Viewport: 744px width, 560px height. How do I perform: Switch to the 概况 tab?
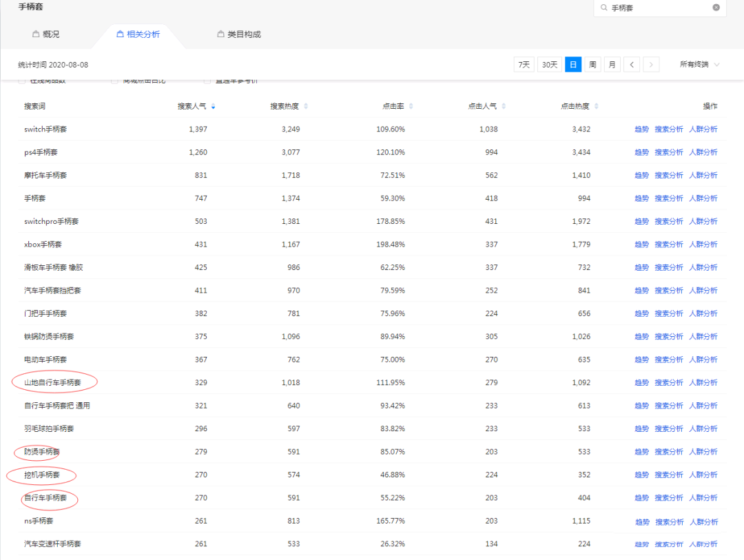[x=45, y=34]
